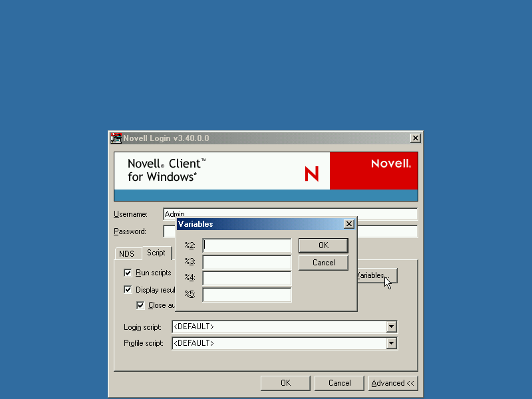The width and height of the screenshot is (532, 399).
Task: Toggle the Close automatically checkbox
Action: (x=140, y=305)
